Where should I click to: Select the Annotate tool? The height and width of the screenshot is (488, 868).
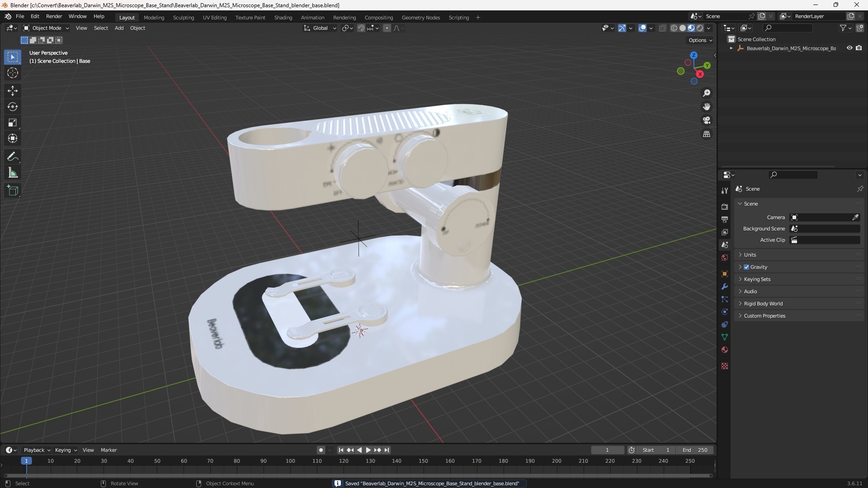[13, 157]
